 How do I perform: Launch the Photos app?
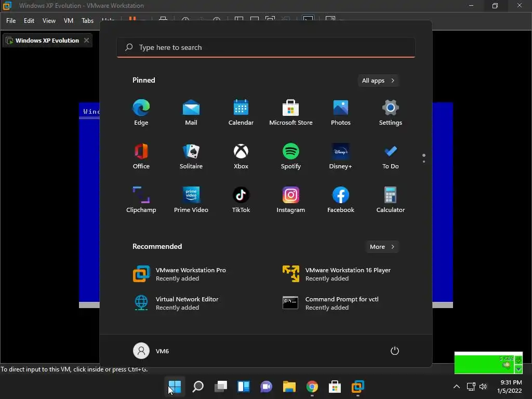[x=341, y=112]
